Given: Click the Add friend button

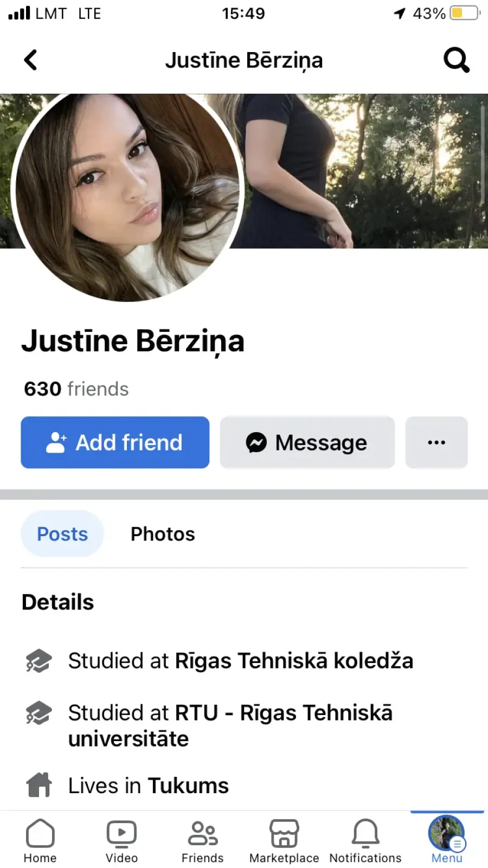Looking at the screenshot, I should pos(115,442).
